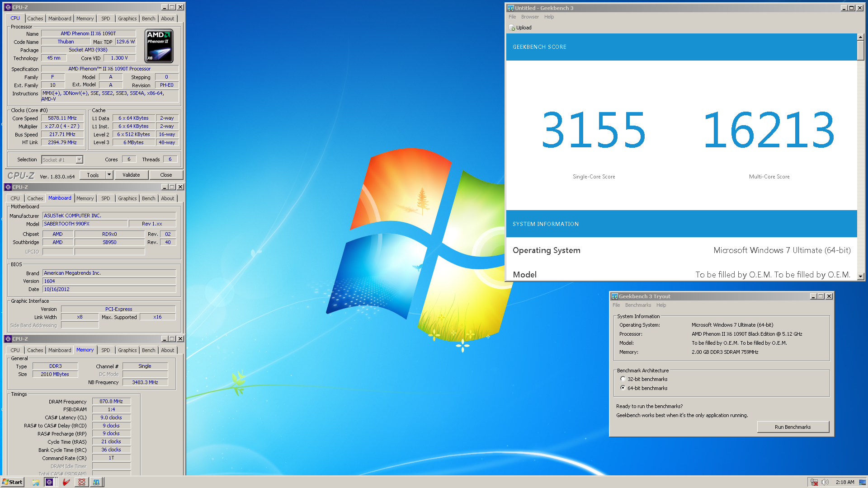
Task: Open Graphics tab in CPU-Z Mainboard window
Action: (x=127, y=198)
